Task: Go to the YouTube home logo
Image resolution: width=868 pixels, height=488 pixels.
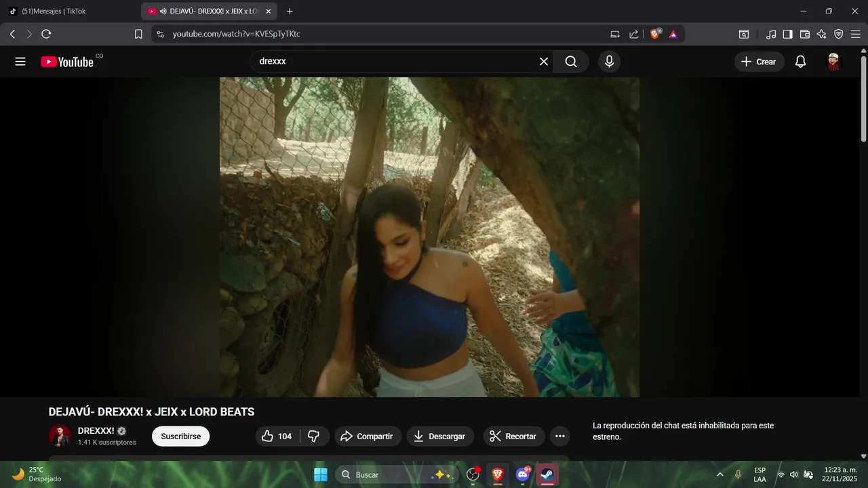Action: coord(67,62)
